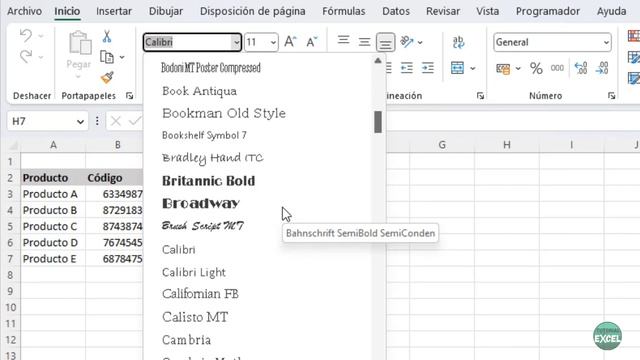Open the Archivo menu
The width and height of the screenshot is (640, 360).
coord(24,11)
